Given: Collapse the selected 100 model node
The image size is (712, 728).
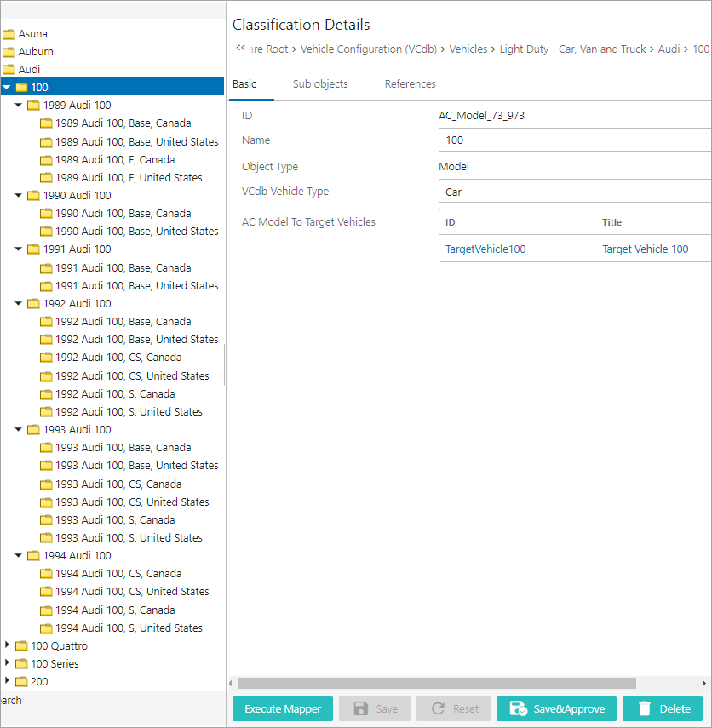Looking at the screenshot, I should coord(7,88).
